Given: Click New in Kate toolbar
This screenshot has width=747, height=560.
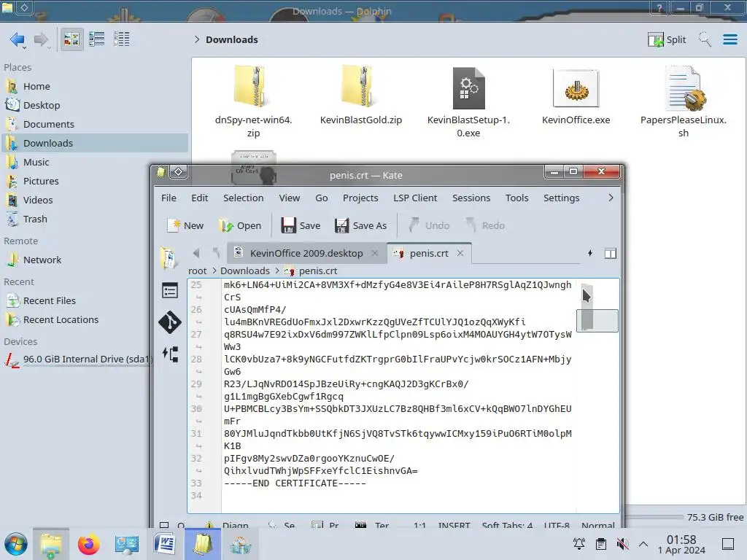Looking at the screenshot, I should click(186, 226).
